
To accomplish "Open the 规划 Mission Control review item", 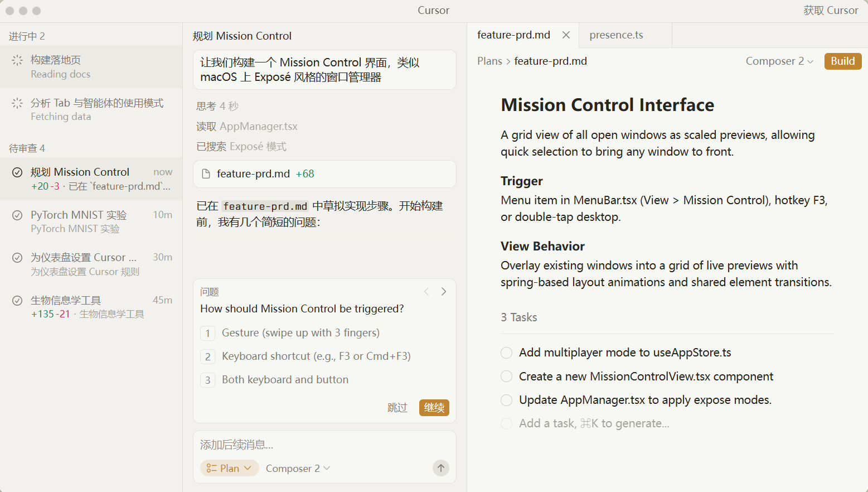I will [x=91, y=179].
